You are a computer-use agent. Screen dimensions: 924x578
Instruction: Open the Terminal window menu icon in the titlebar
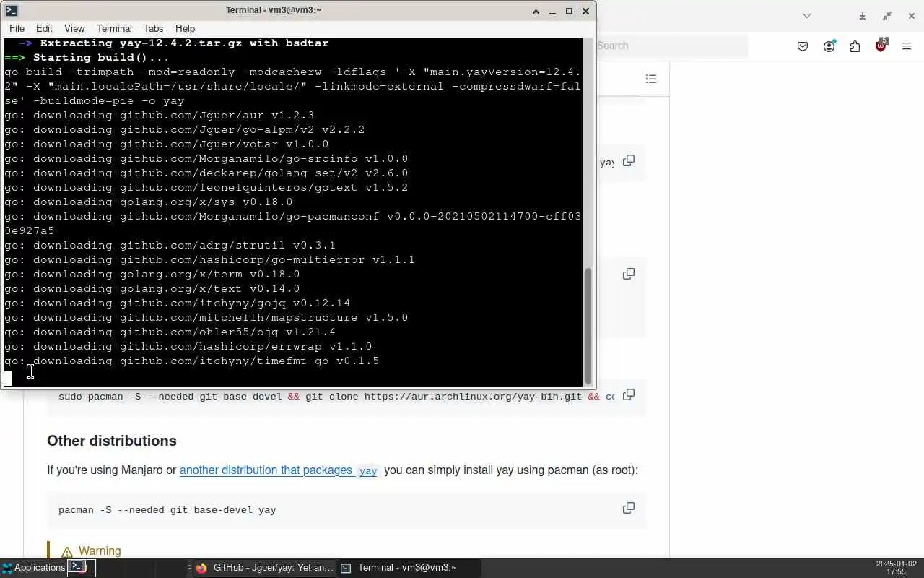(x=11, y=11)
